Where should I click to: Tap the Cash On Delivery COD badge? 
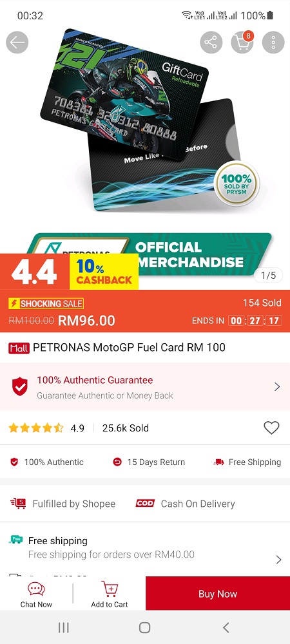(x=185, y=504)
